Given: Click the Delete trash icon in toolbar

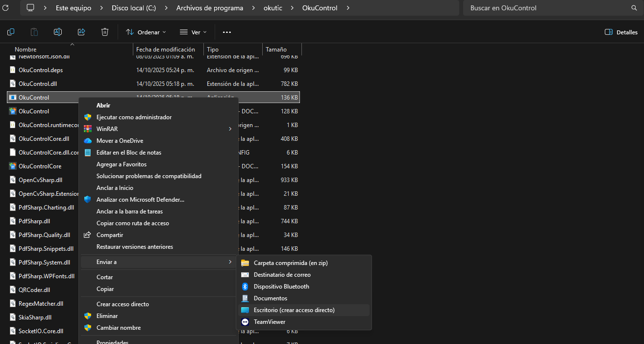Looking at the screenshot, I should coord(105,32).
